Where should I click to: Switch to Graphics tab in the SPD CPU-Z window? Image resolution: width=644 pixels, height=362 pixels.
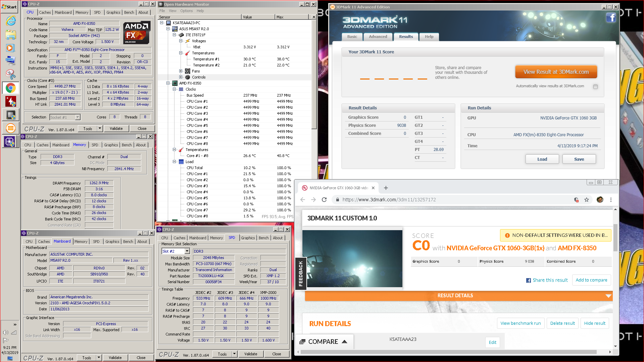coord(248,238)
